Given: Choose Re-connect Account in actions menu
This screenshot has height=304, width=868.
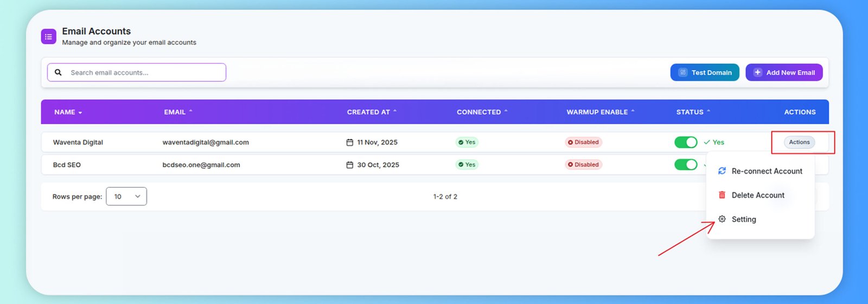Looking at the screenshot, I should pos(767,171).
